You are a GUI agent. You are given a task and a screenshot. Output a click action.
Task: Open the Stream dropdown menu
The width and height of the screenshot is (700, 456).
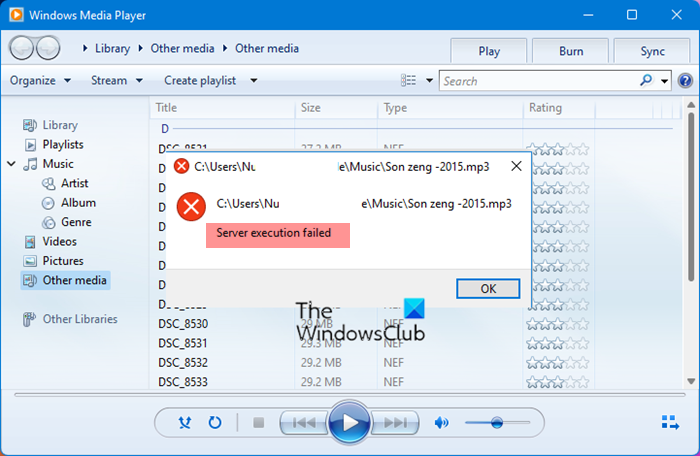pos(117,80)
